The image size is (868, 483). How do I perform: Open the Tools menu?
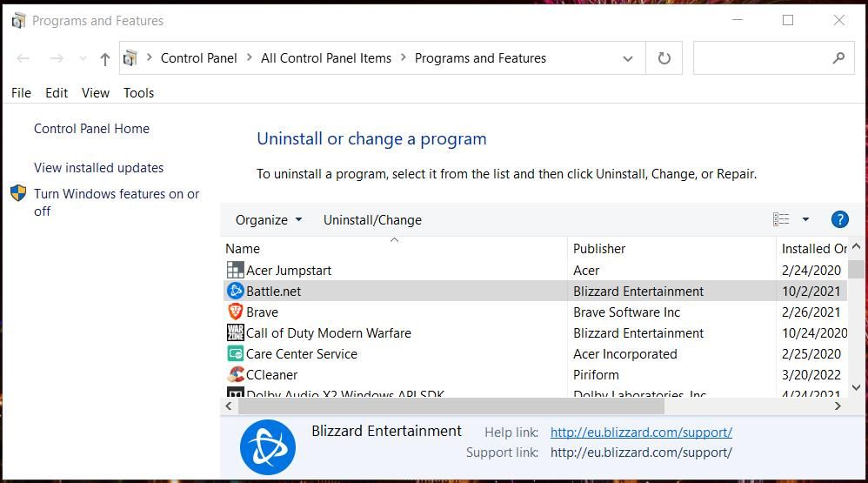pos(138,92)
